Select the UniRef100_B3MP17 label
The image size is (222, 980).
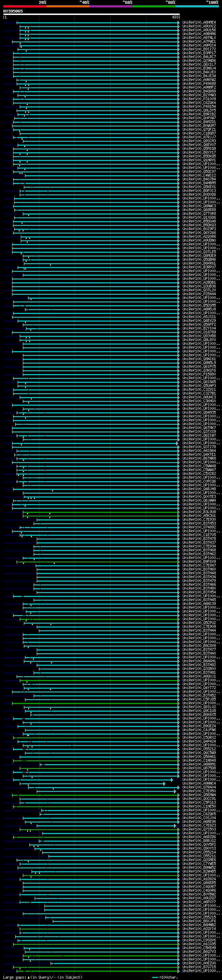[199, 53]
